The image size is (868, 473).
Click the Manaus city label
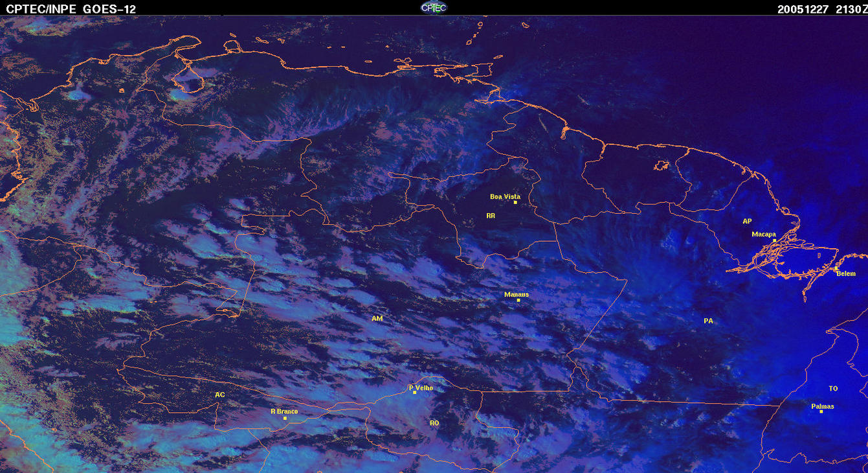click(517, 294)
